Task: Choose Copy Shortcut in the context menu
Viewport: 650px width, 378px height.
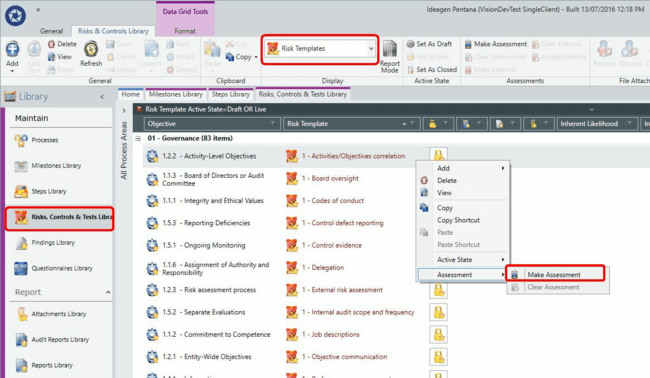Action: coord(463,220)
